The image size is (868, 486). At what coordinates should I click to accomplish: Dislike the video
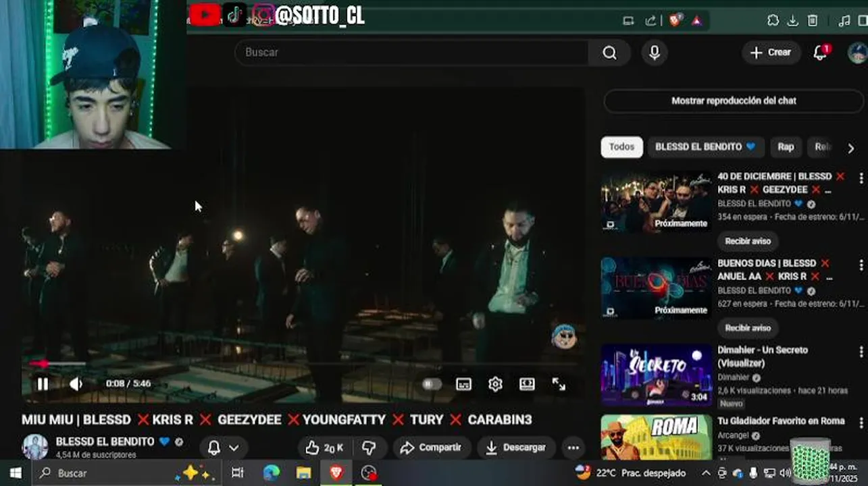369,448
